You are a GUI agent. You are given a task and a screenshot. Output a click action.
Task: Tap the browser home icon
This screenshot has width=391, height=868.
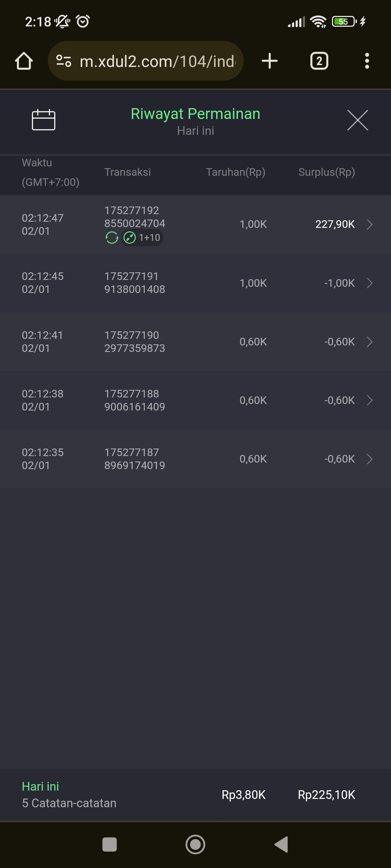24,61
